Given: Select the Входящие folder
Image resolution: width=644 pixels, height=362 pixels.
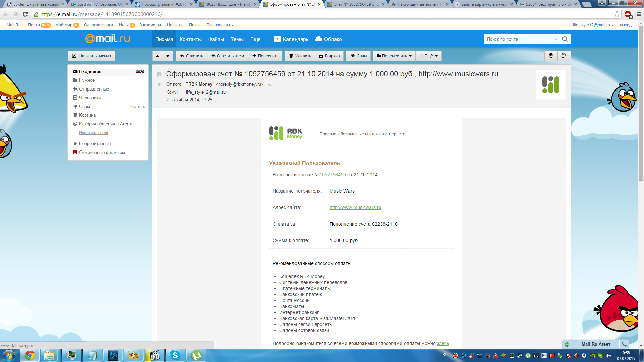Looking at the screenshot, I should [x=108, y=71].
